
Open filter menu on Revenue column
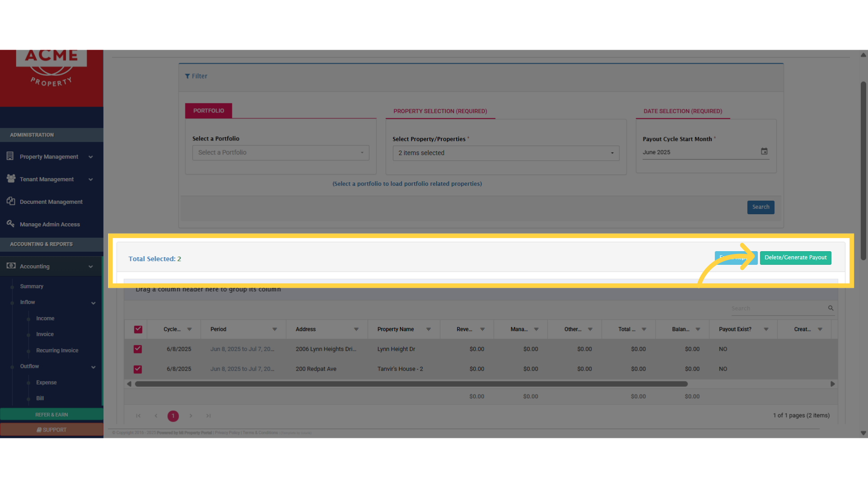pyautogui.click(x=482, y=329)
